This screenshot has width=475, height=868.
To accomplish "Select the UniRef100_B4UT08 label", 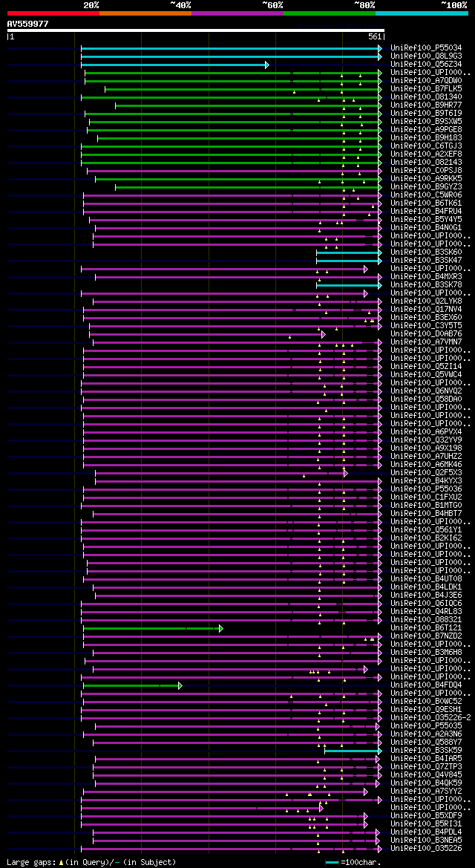I will tap(426, 578).
